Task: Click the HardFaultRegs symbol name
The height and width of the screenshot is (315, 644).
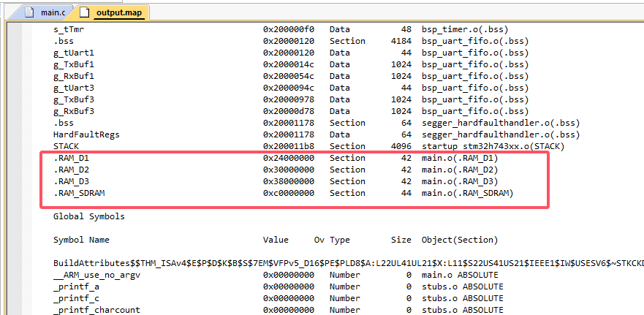Action: [x=86, y=134]
